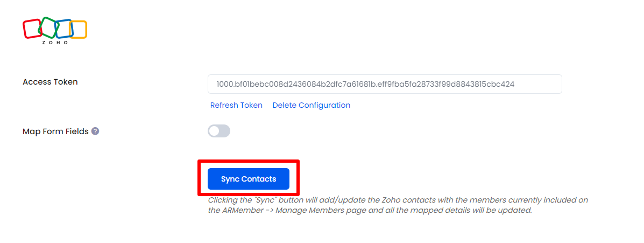The image size is (644, 243).
Task: Focus the Access Token input field
Action: [385, 84]
